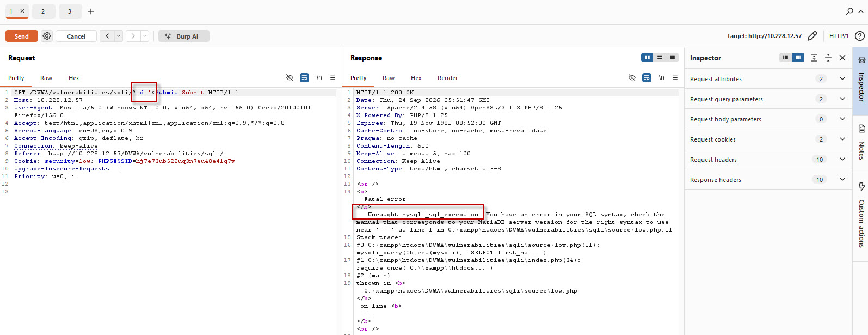Edit the target with pencil icon
Screen dimensions: 868x335
(x=812, y=36)
